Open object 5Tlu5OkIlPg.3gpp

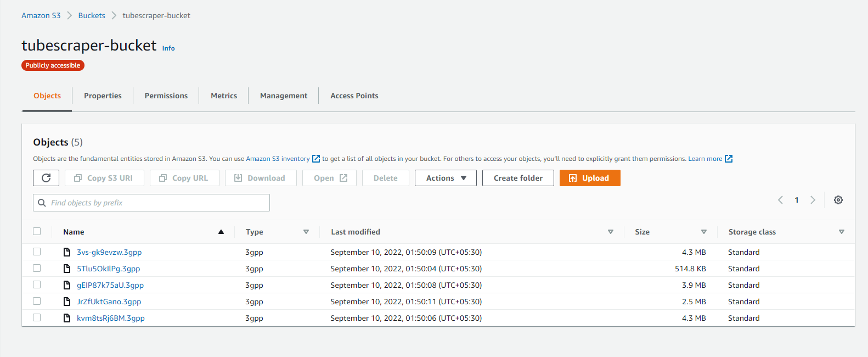click(109, 269)
